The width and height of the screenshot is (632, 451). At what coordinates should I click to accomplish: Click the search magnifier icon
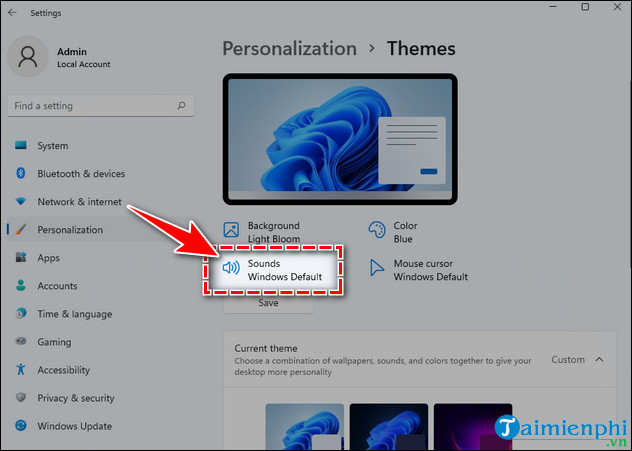[181, 106]
